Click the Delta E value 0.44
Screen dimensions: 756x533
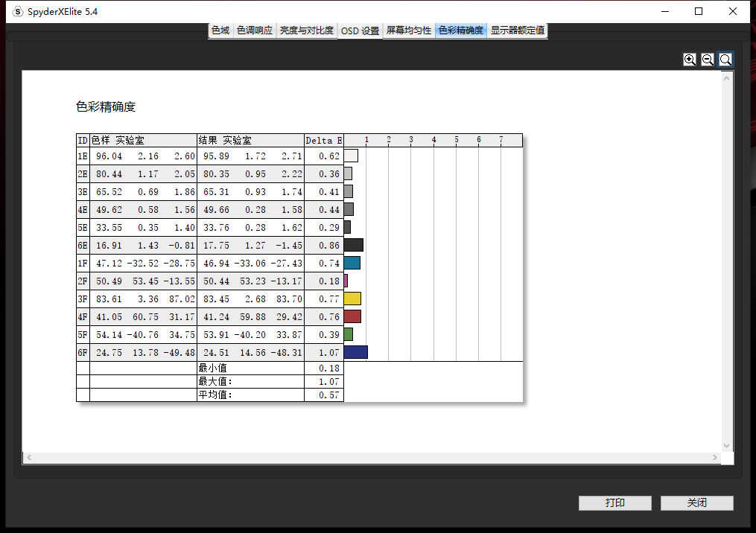click(328, 210)
